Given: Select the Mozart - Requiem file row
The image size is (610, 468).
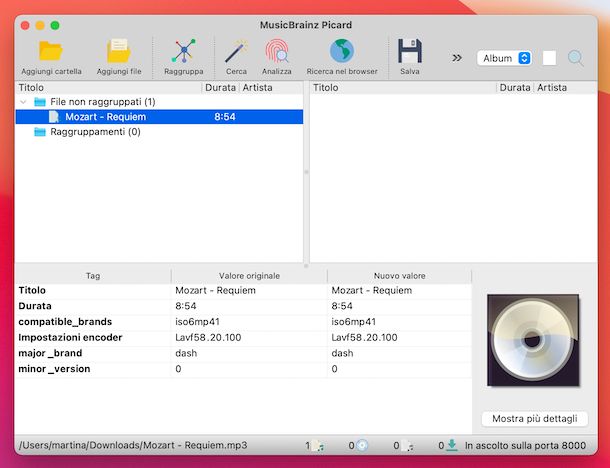Looking at the screenshot, I should point(159,117).
